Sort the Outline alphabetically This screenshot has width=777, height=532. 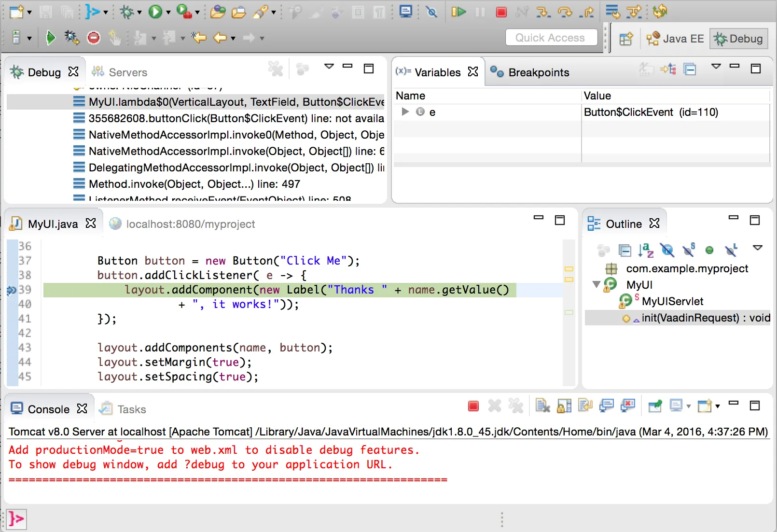tap(646, 250)
